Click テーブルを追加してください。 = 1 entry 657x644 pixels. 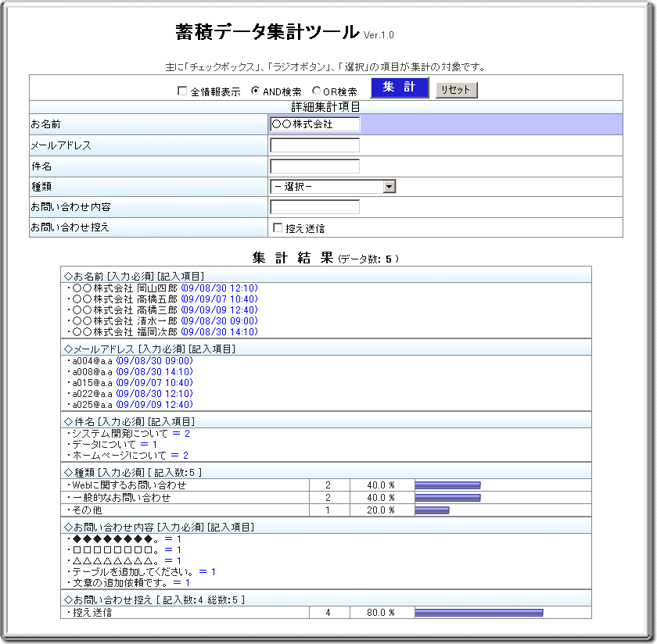pos(142,571)
